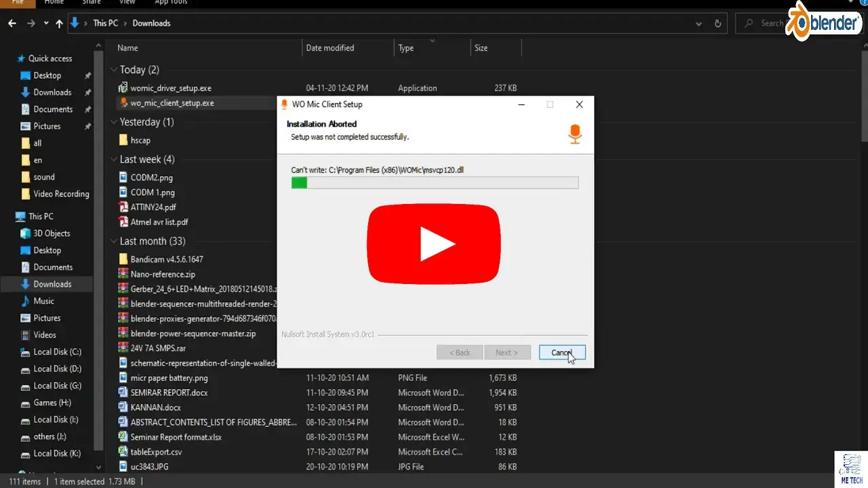Open Downloads under Quick access
868x488 pixels.
click(x=52, y=92)
